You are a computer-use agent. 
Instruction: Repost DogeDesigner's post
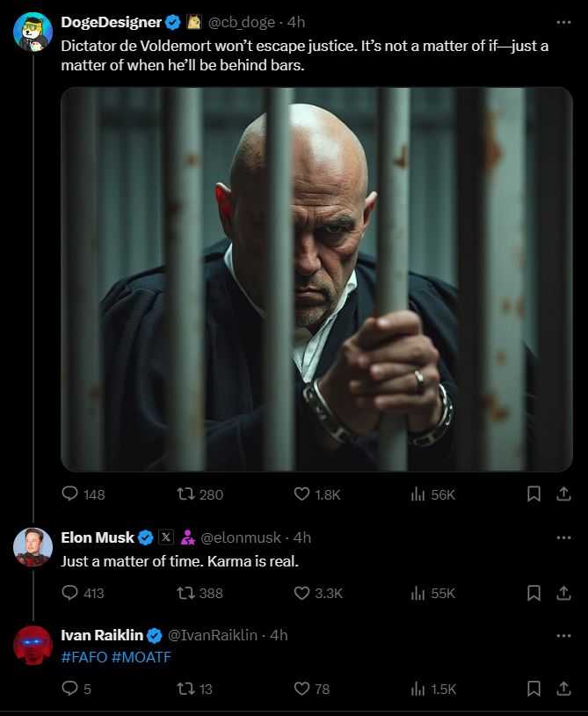click(186, 494)
